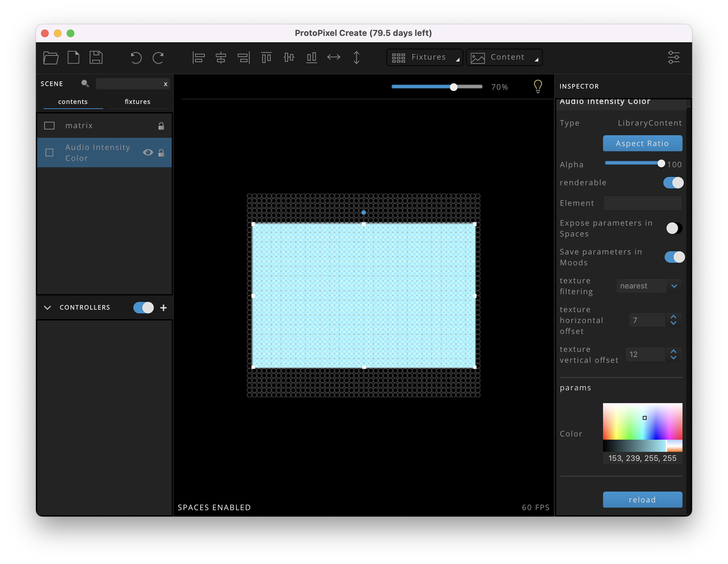The height and width of the screenshot is (564, 728).
Task: Unlock the matrix layer padlock
Action: (x=161, y=126)
